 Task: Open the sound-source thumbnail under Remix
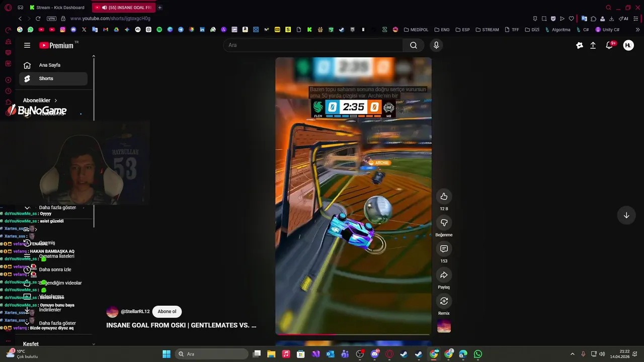tap(444, 326)
